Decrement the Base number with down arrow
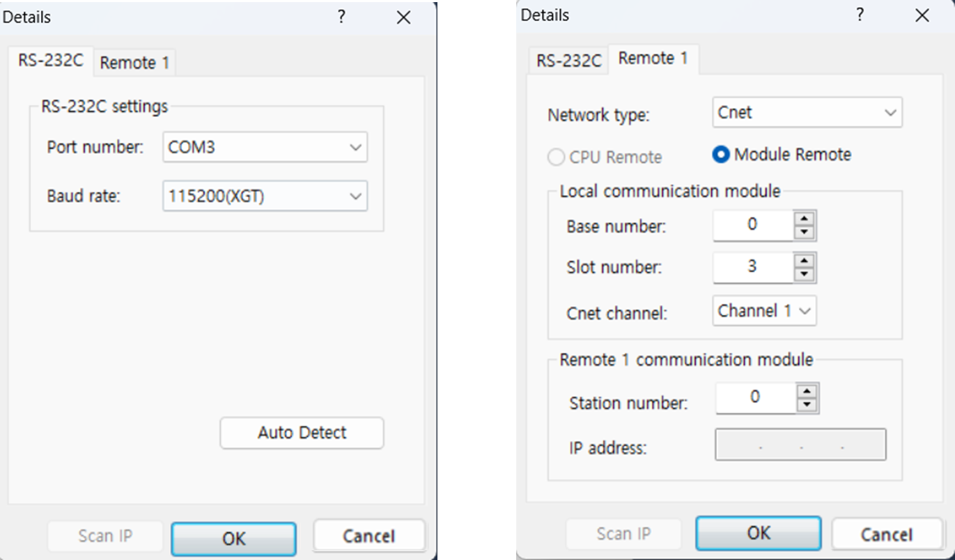Screen dimensions: 955x560 click(805, 230)
